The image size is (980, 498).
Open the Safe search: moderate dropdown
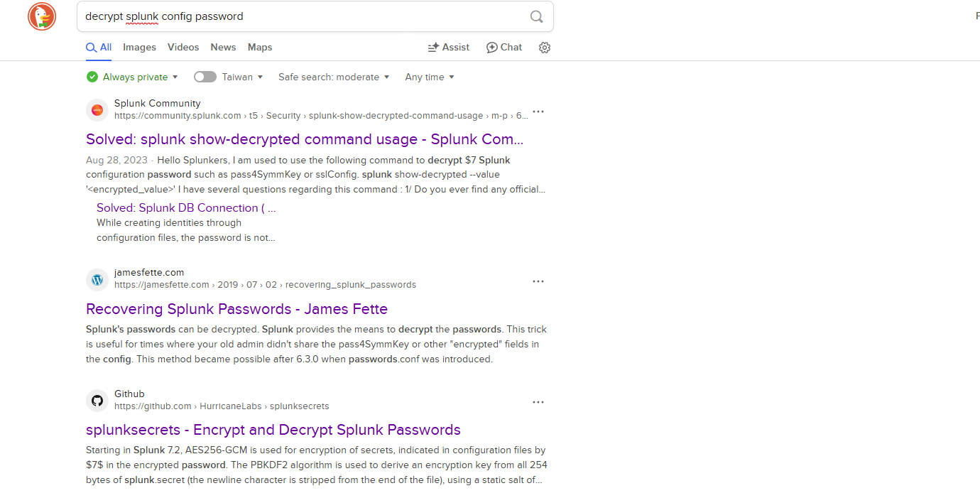334,77
